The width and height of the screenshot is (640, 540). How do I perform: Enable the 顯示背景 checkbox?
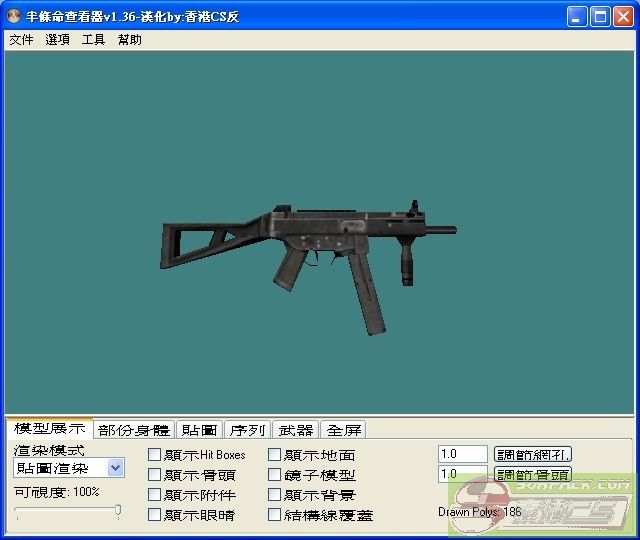click(274, 495)
